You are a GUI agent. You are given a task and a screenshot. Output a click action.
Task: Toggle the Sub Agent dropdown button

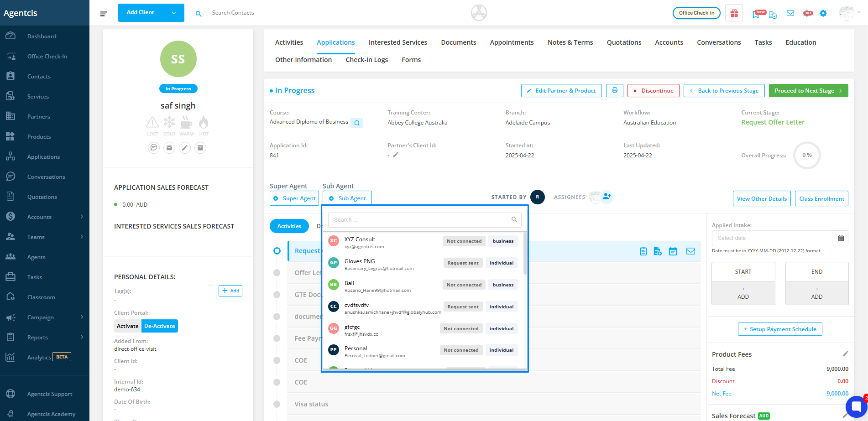click(x=347, y=198)
